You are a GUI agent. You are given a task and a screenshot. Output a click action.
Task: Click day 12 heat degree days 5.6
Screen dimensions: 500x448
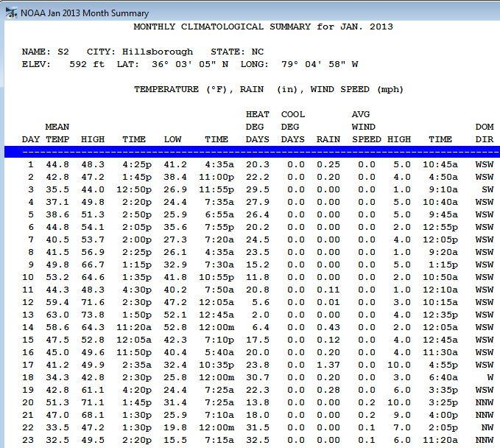261,302
